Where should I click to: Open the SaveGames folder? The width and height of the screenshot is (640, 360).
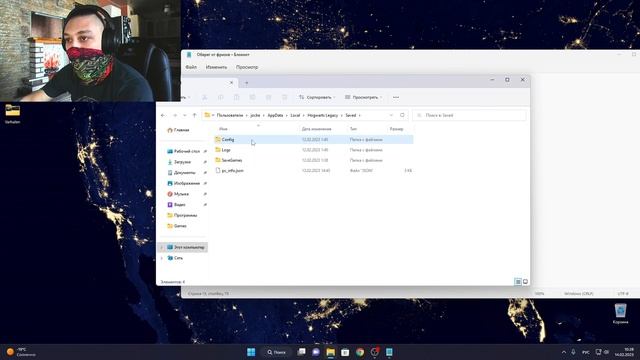[x=313, y=160]
